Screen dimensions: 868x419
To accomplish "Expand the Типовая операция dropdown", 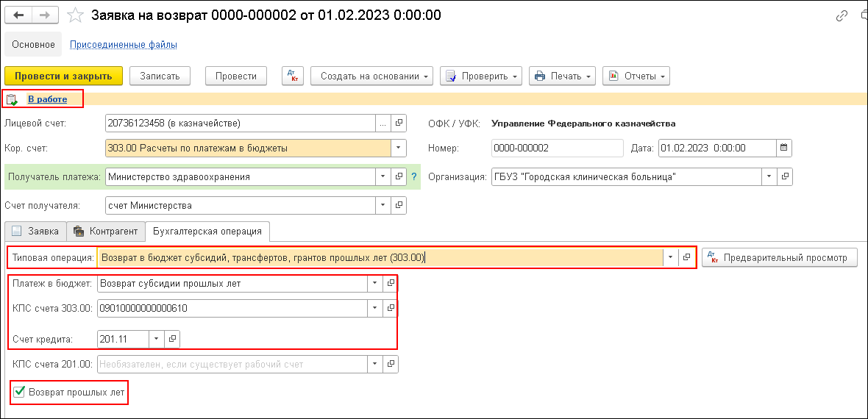I will [x=671, y=257].
